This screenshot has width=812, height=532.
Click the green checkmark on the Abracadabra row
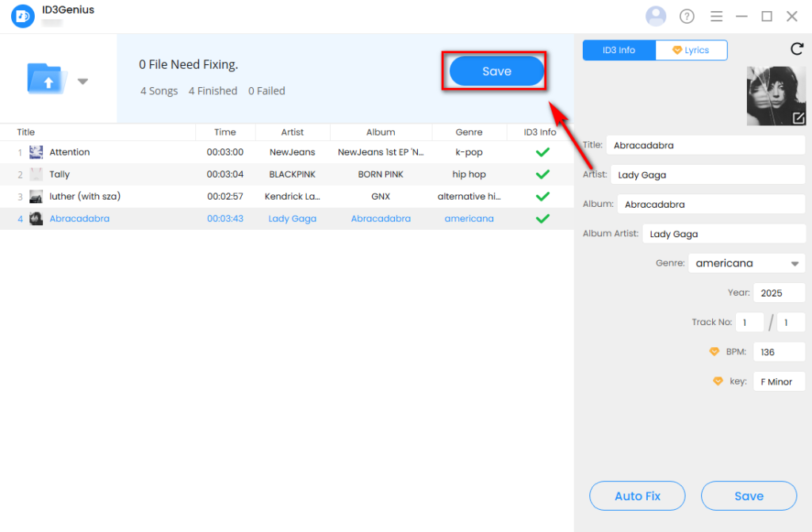click(542, 218)
